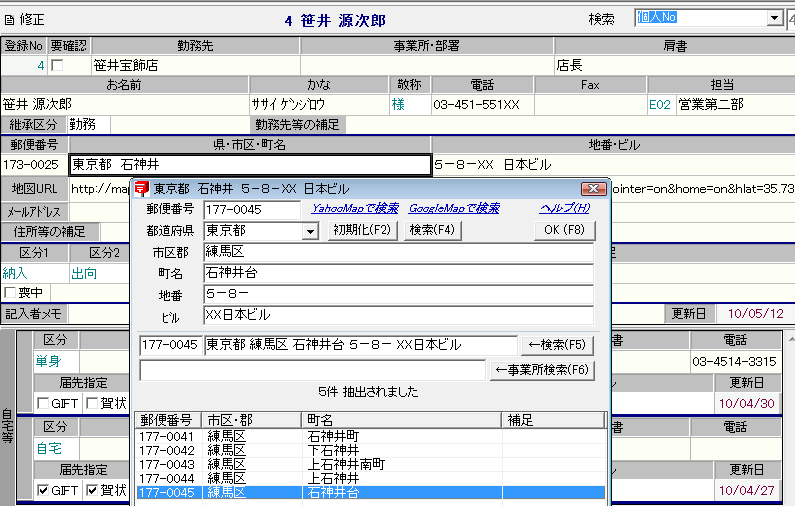Click YahooMapで検索 link
This screenshot has height=506, width=795.
point(355,208)
